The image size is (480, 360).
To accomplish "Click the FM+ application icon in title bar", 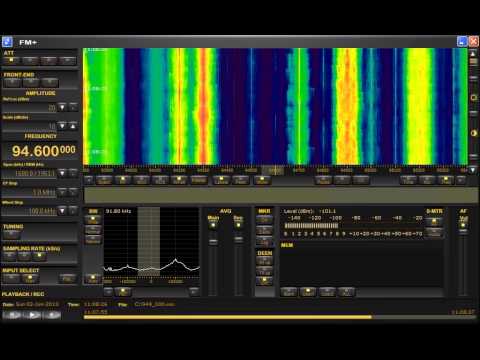I will click(x=7, y=42).
